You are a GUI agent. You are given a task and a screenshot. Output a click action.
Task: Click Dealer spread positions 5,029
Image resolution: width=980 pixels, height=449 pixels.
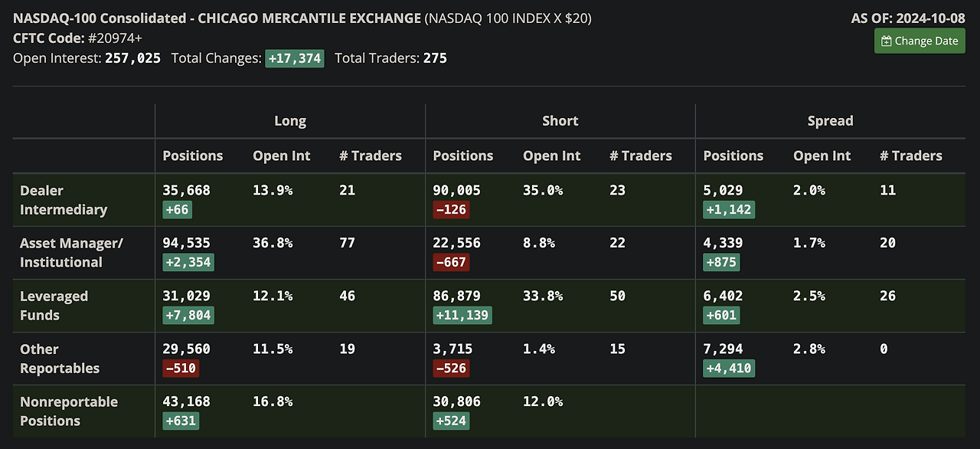tap(723, 190)
